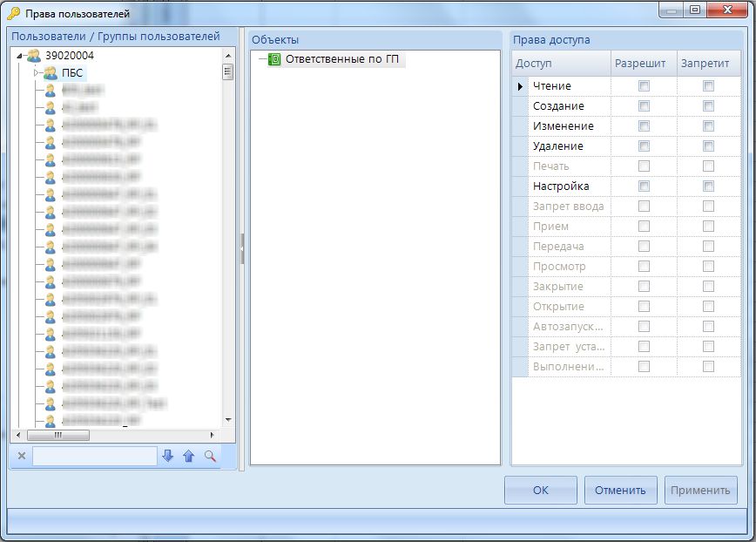Click the blue up arrow next to search box
Screen dimensions: 756x542
tap(189, 456)
